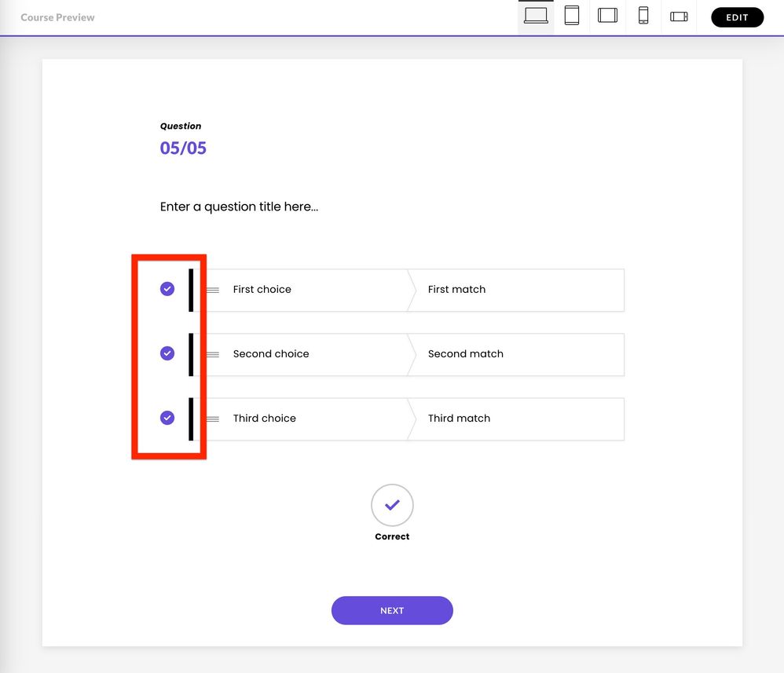The height and width of the screenshot is (673, 784).
Task: Select tablet landscape preview mode
Action: pyautogui.click(x=607, y=16)
